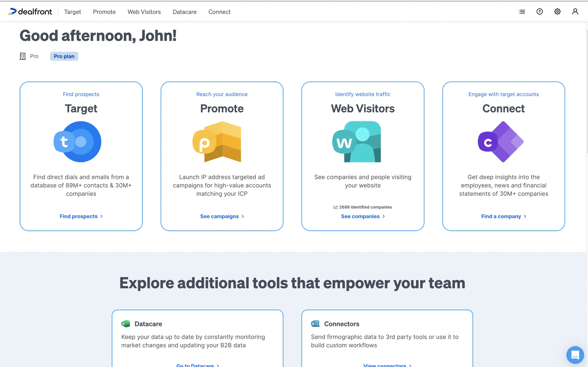The image size is (588, 367).
Task: Open the user account profile icon
Action: [575, 12]
